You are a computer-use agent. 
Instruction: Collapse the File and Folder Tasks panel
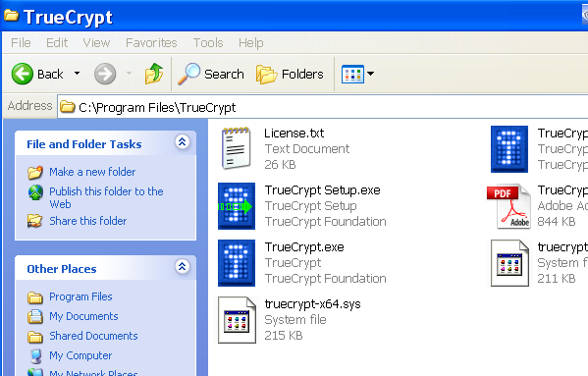coord(183,142)
